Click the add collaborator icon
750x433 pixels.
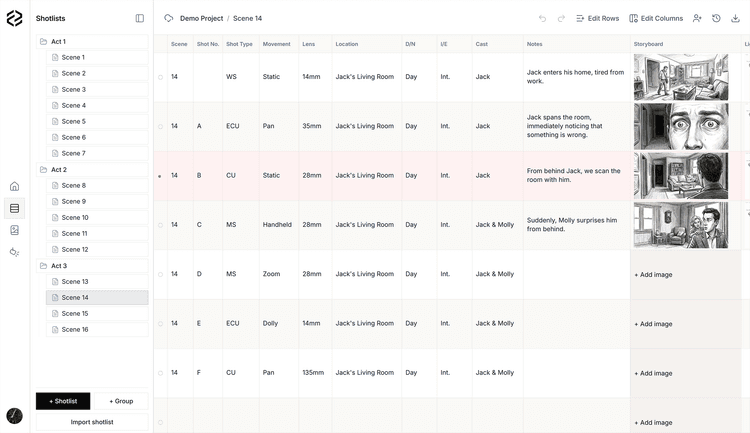click(697, 18)
